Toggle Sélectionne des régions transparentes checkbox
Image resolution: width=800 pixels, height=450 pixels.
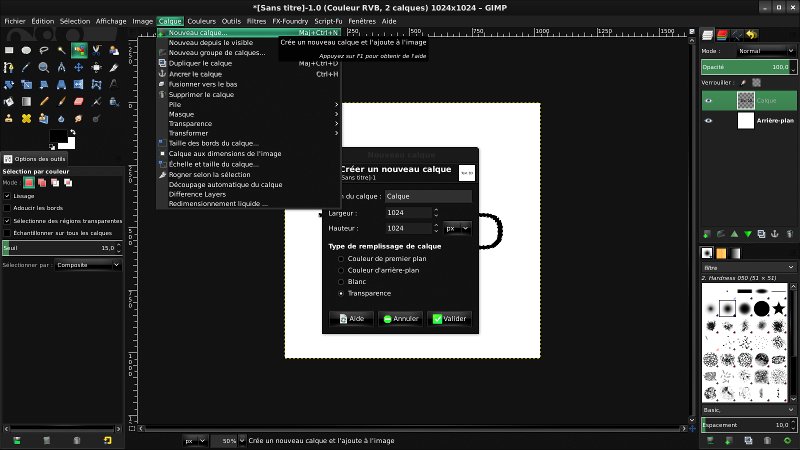7,221
